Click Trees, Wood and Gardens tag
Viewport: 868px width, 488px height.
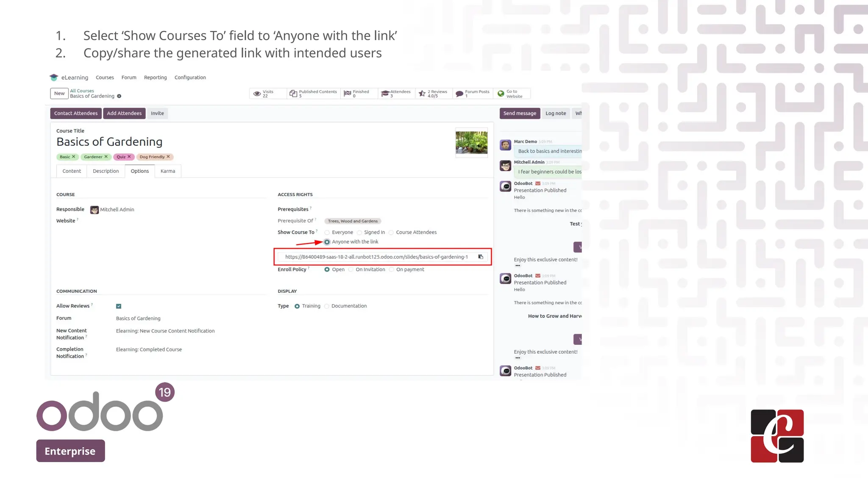tap(353, 221)
